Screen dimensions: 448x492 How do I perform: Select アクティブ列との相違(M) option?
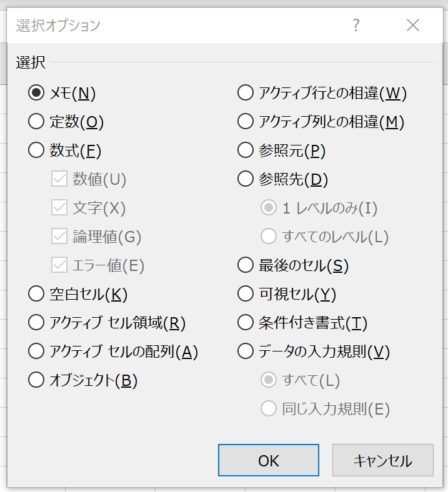246,122
